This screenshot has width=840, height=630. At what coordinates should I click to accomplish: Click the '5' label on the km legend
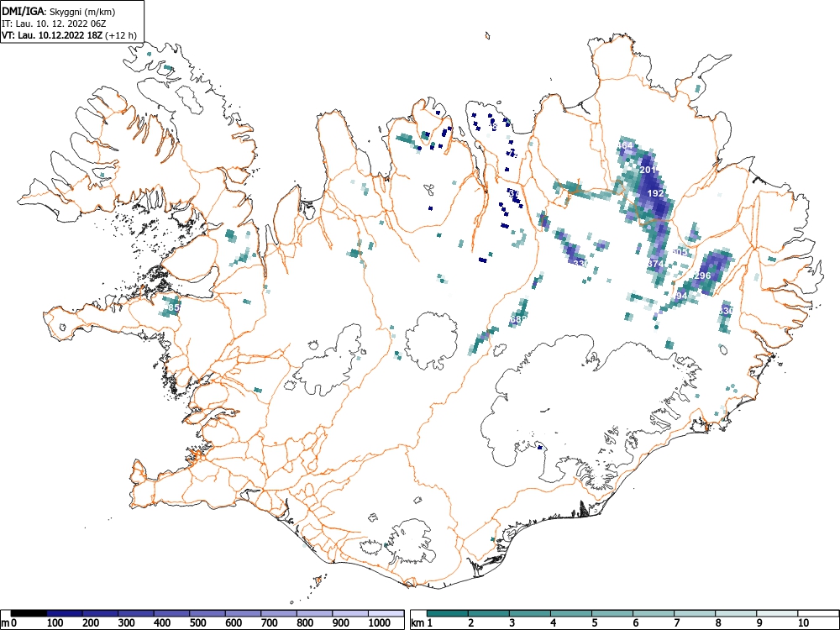click(x=595, y=623)
